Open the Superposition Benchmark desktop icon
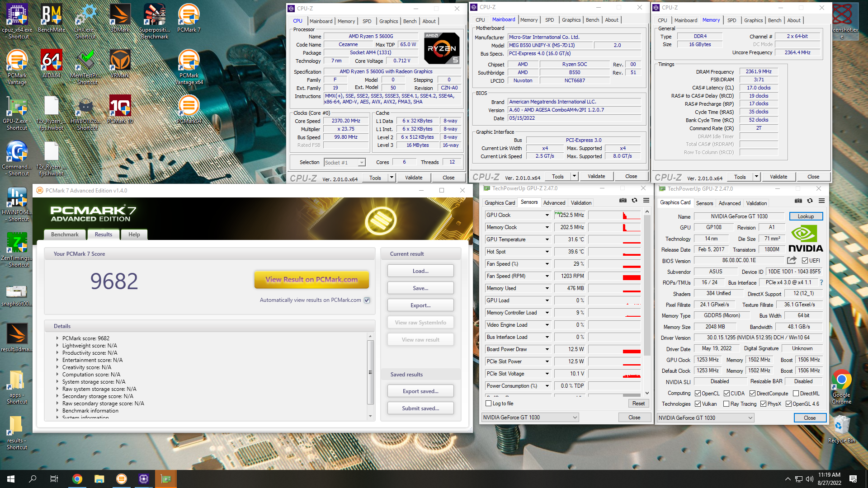The image size is (868, 488). coord(155,20)
